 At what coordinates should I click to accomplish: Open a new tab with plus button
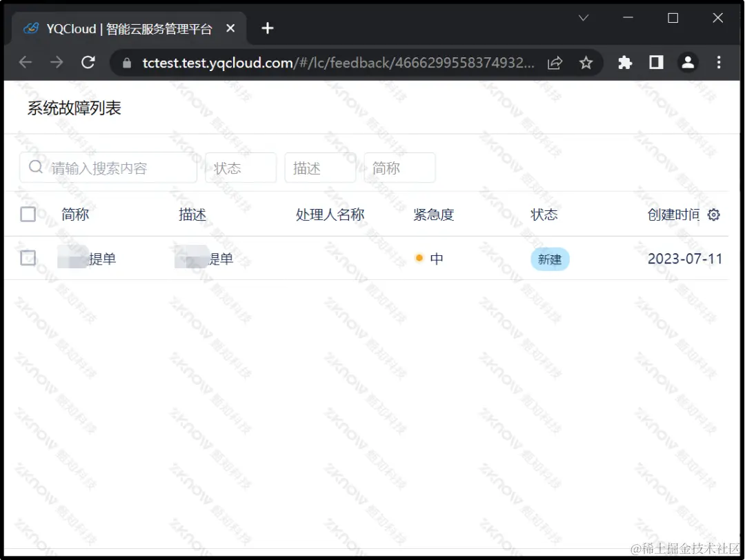pos(268,28)
